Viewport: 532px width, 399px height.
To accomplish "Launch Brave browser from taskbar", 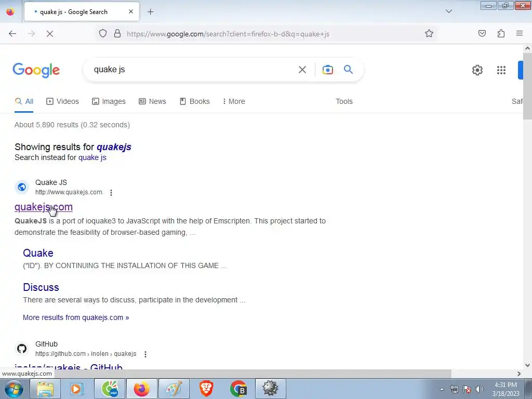I will click(206, 389).
